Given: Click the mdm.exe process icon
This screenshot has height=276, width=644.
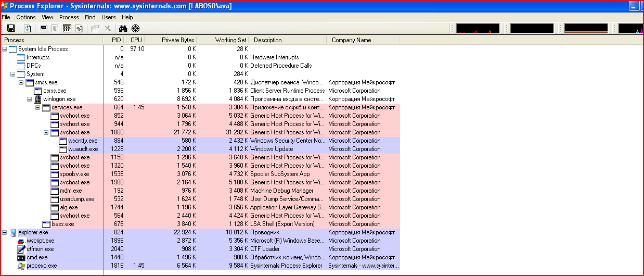Looking at the screenshot, I should [x=55, y=191].
